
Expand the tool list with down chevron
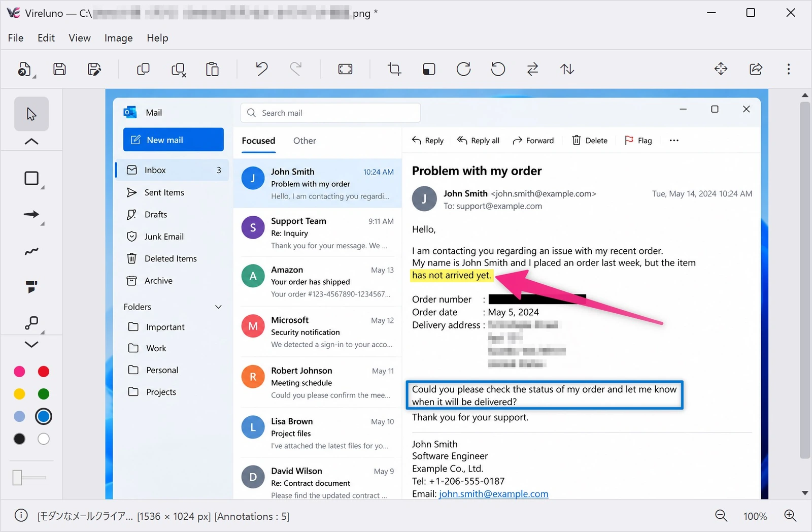click(x=31, y=344)
